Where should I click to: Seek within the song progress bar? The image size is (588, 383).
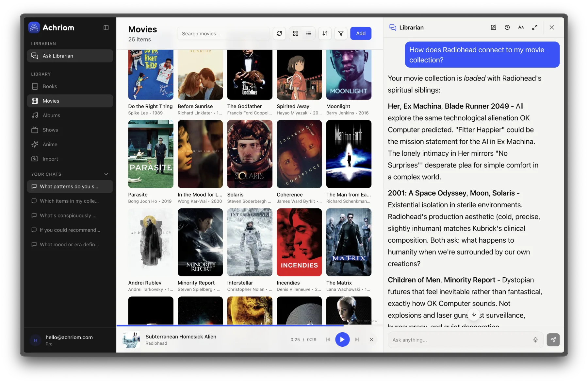[250, 325]
